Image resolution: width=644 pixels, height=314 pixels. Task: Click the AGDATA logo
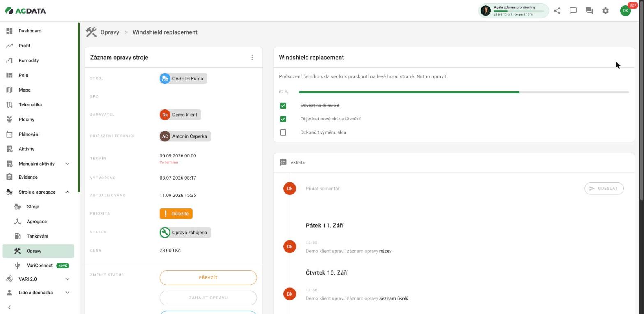25,11
